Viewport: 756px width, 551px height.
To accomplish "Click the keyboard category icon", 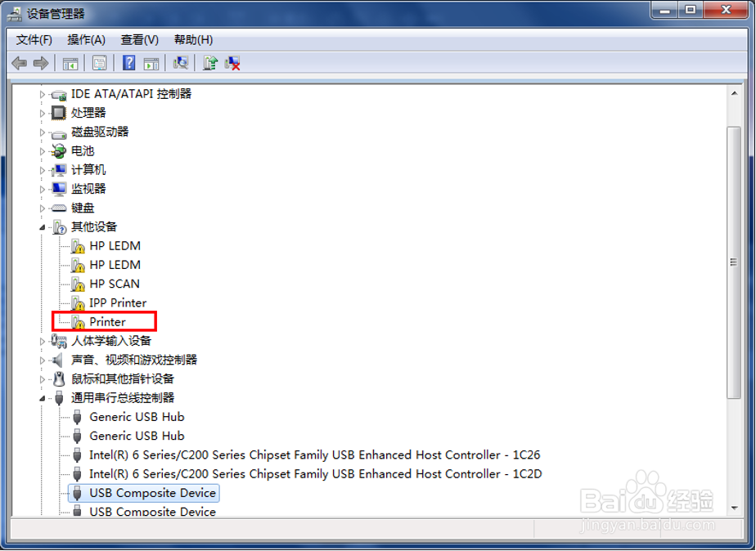I will click(59, 208).
